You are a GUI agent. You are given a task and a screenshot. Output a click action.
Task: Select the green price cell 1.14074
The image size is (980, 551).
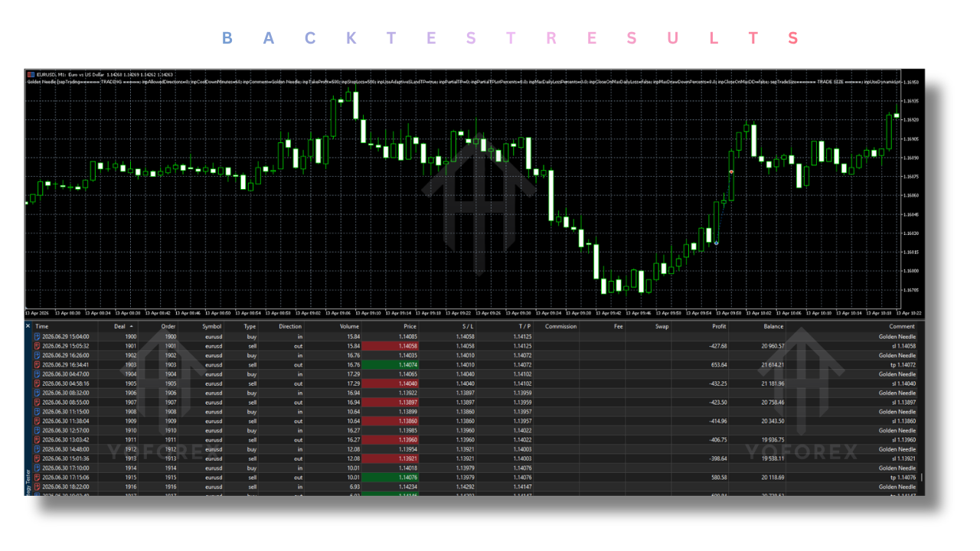pos(390,365)
